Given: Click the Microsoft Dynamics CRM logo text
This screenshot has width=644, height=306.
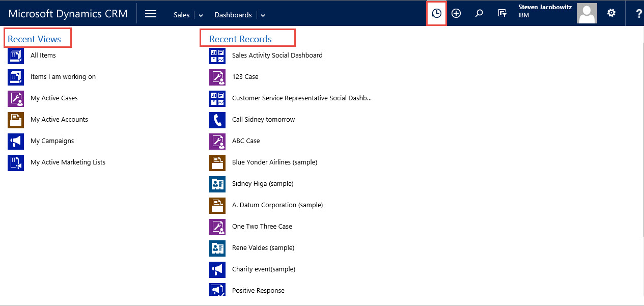Looking at the screenshot, I should pyautogui.click(x=68, y=14).
